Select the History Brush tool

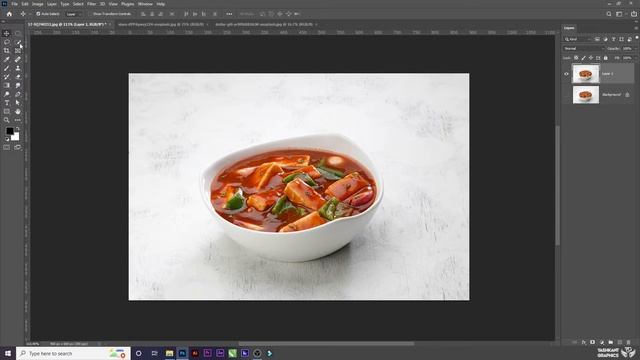[7, 77]
